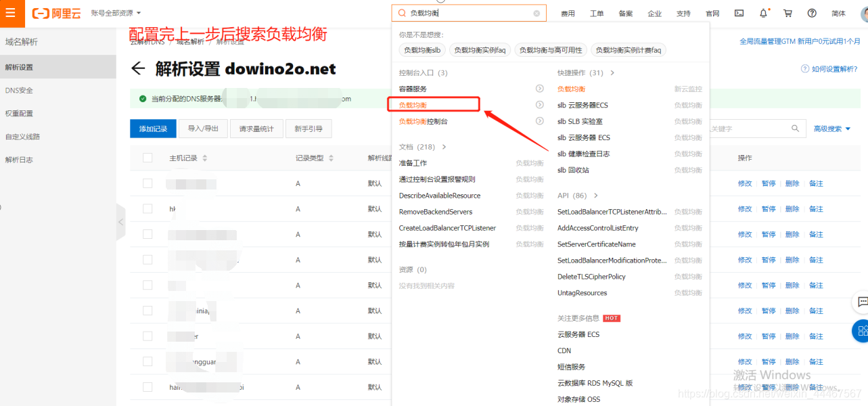The height and width of the screenshot is (406, 868).
Task: Click the 导入/导出 button
Action: [203, 129]
